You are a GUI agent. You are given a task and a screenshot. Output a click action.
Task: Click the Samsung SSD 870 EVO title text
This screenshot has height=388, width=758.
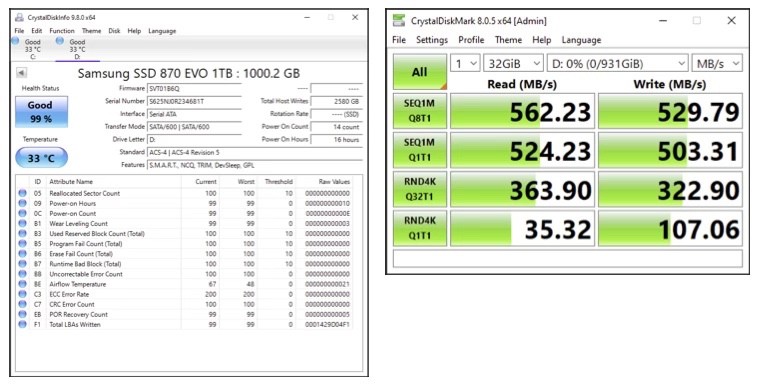[x=189, y=73]
